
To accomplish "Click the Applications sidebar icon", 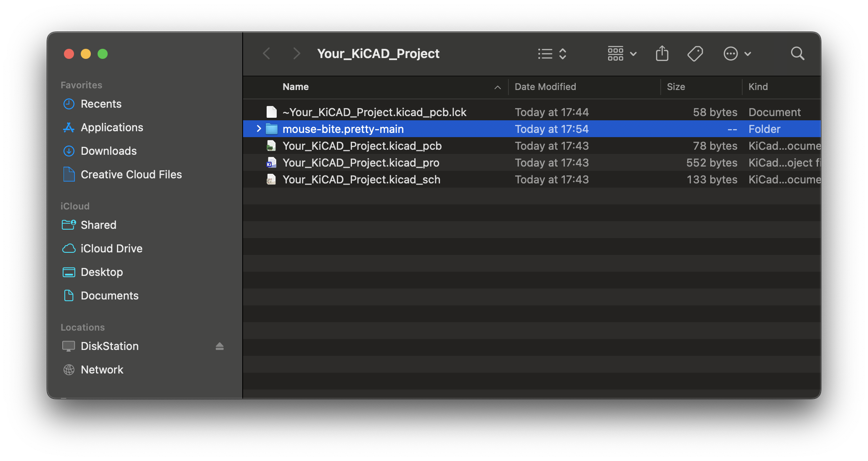I will tap(69, 127).
